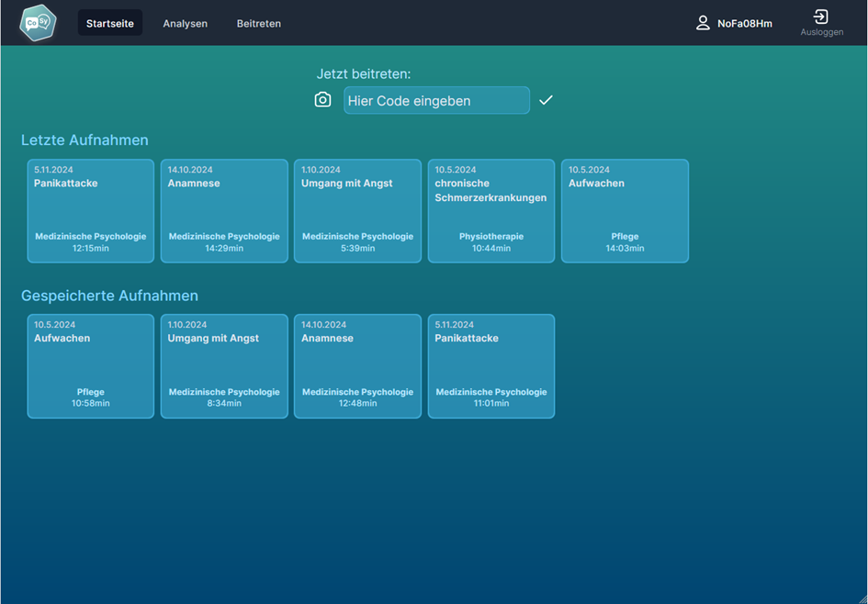Select the saved Aufwachen recording
868x604 pixels.
90,365
